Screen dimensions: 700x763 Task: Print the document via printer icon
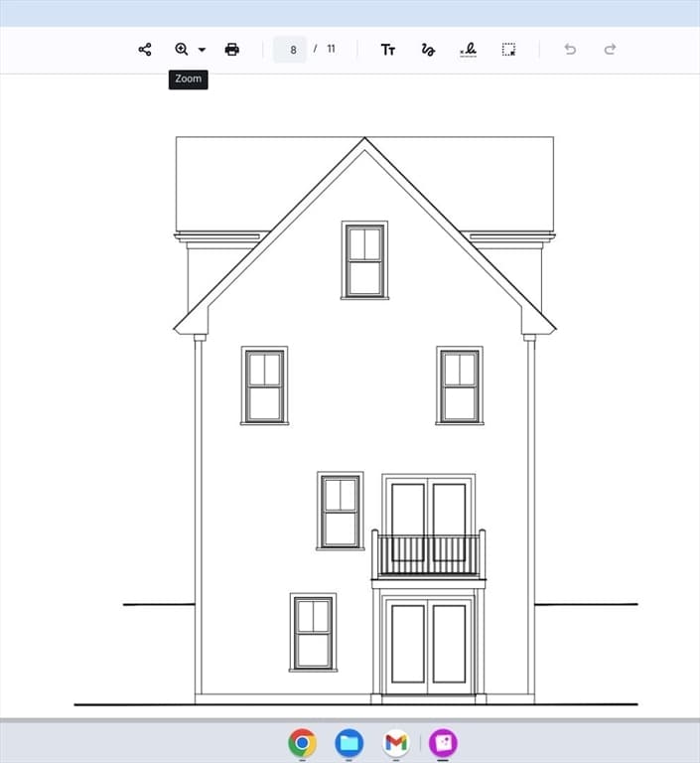(x=232, y=49)
